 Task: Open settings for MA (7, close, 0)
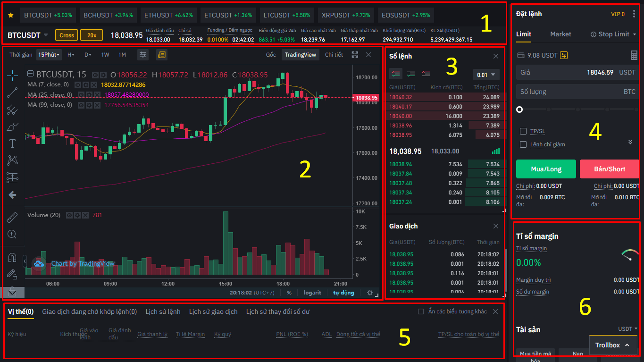(86, 84)
